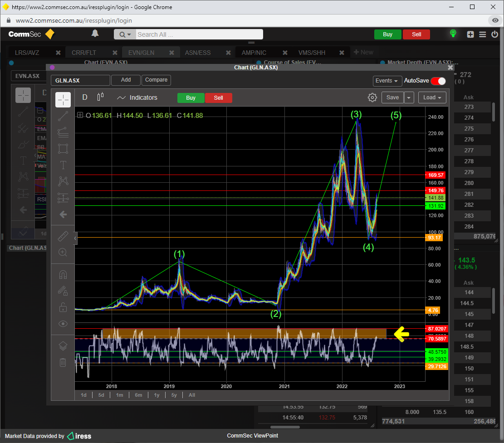Select the text annotation tool

63,165
